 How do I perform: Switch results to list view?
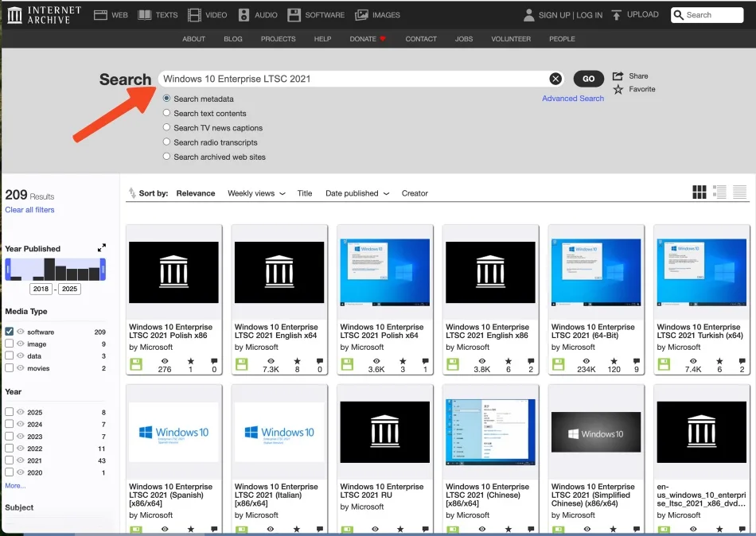(x=719, y=192)
